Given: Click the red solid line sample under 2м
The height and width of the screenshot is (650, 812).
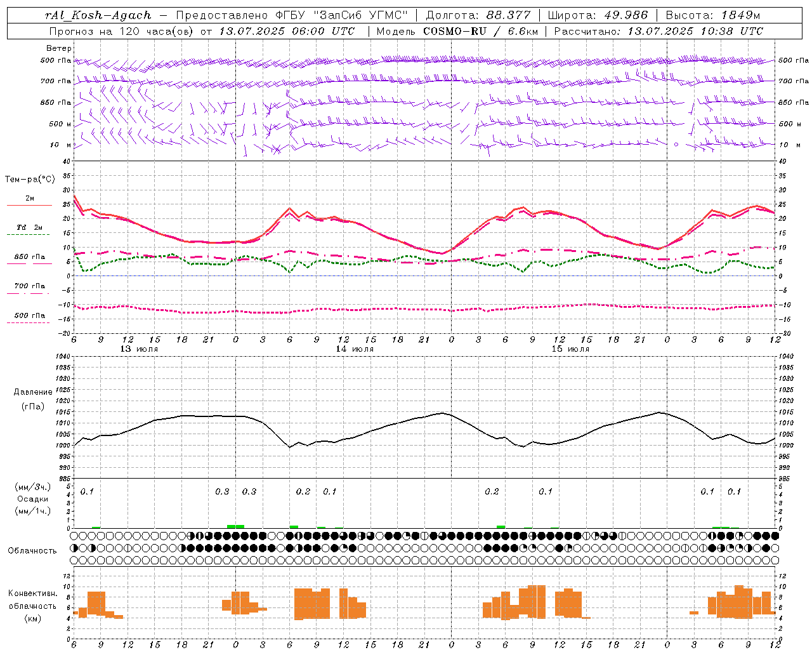Looking at the screenshot, I should [29, 206].
